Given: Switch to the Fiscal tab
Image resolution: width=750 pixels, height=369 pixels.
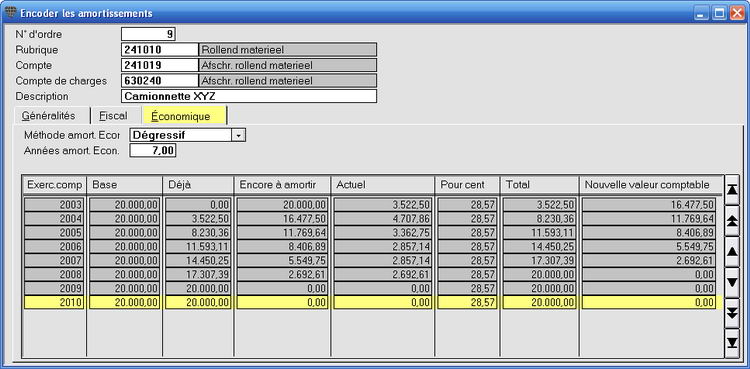Looking at the screenshot, I should [114, 116].
